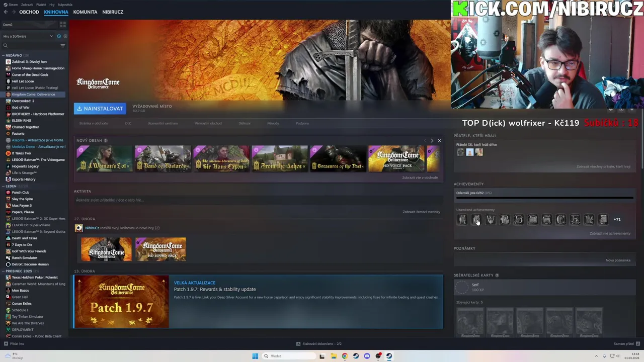Open Přidat hru at bottom left
The height and width of the screenshot is (362, 644).
[x=14, y=344]
